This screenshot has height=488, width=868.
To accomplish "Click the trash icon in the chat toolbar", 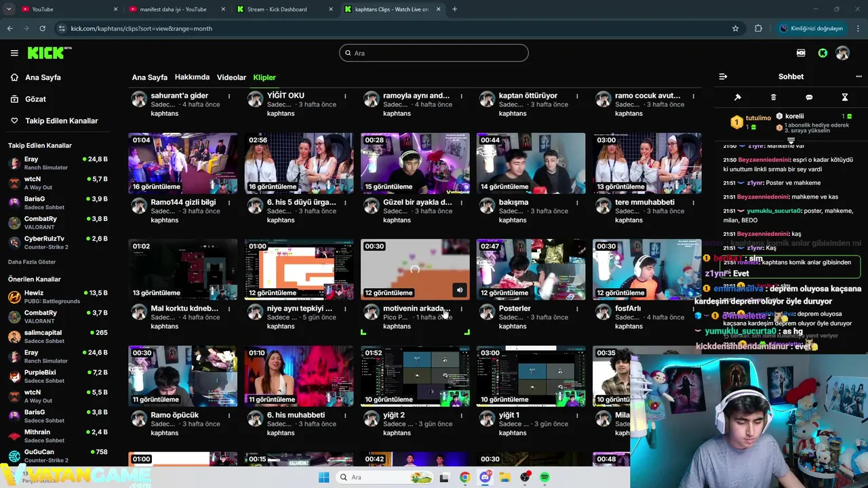I will click(x=773, y=98).
